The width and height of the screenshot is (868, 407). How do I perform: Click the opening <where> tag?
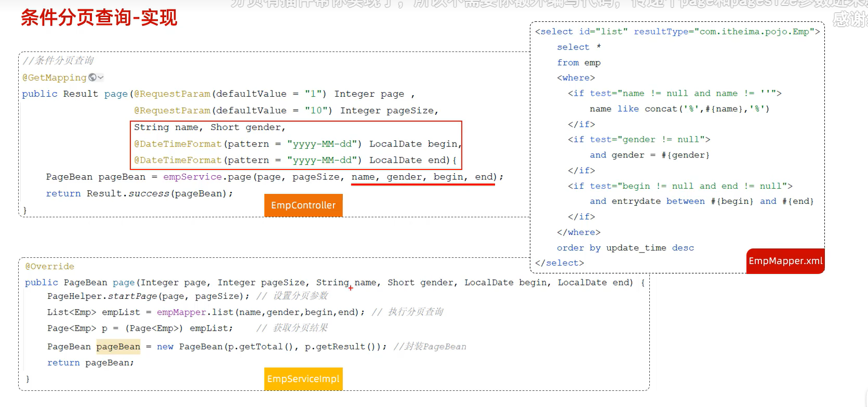(x=576, y=78)
